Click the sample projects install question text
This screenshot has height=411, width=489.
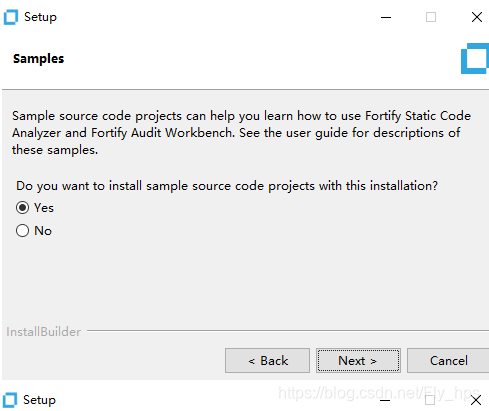coord(227,186)
